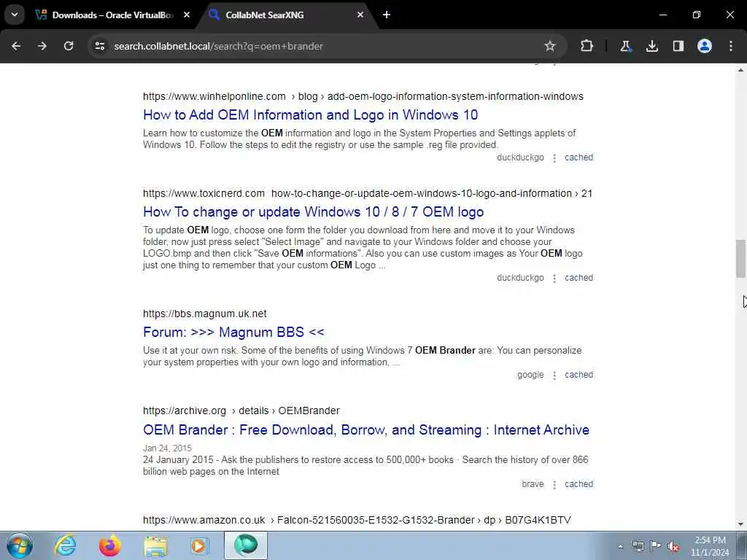Click the archive.org details OEMBrander URL
The height and width of the screenshot is (560, 747).
pyautogui.click(x=241, y=411)
